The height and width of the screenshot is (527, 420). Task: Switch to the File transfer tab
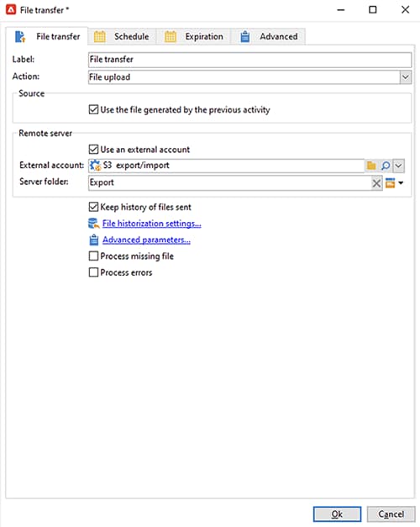(47, 36)
